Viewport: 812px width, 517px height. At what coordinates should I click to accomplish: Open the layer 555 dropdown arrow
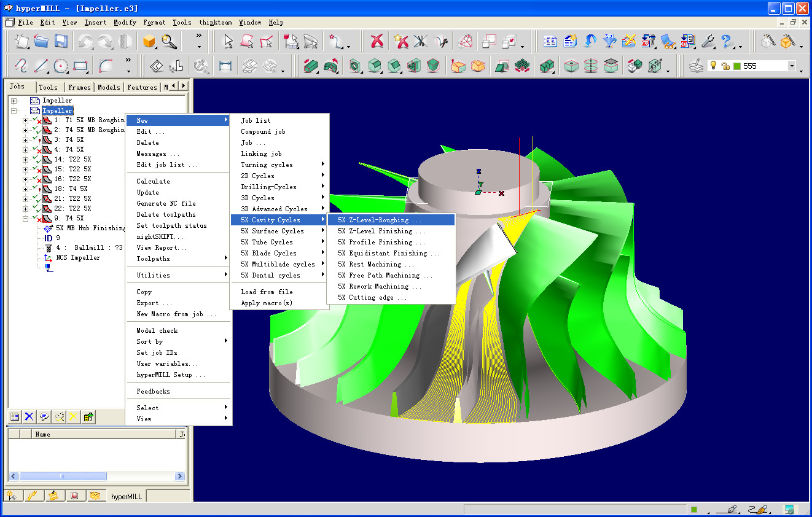click(x=792, y=66)
